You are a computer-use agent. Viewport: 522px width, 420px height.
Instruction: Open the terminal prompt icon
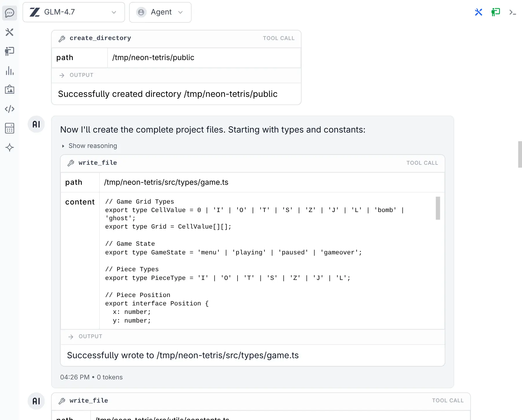[512, 12]
